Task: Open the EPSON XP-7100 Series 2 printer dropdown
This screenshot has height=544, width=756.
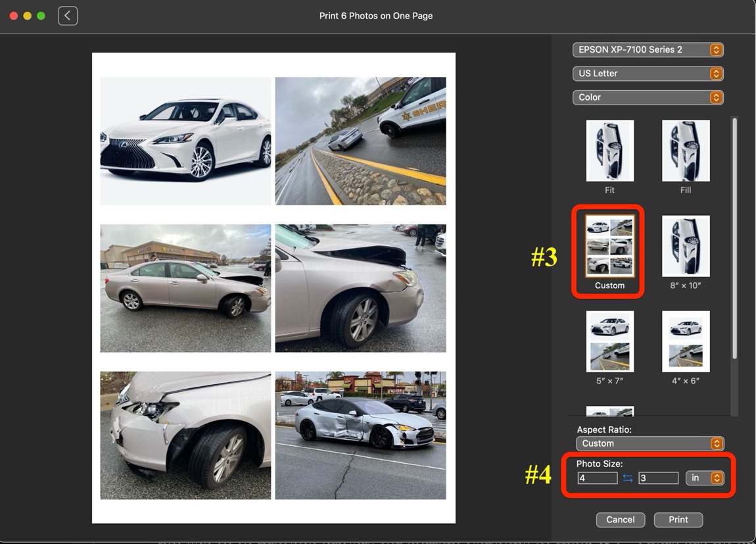Action: click(x=648, y=50)
